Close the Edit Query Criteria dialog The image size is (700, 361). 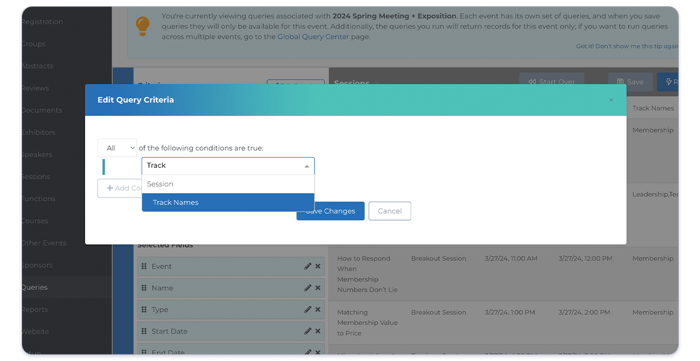click(611, 100)
